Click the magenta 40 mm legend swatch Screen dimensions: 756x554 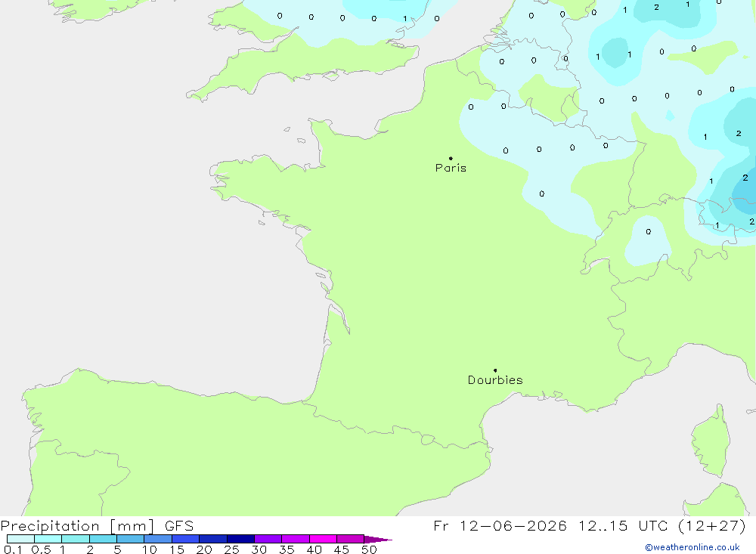coord(323,539)
